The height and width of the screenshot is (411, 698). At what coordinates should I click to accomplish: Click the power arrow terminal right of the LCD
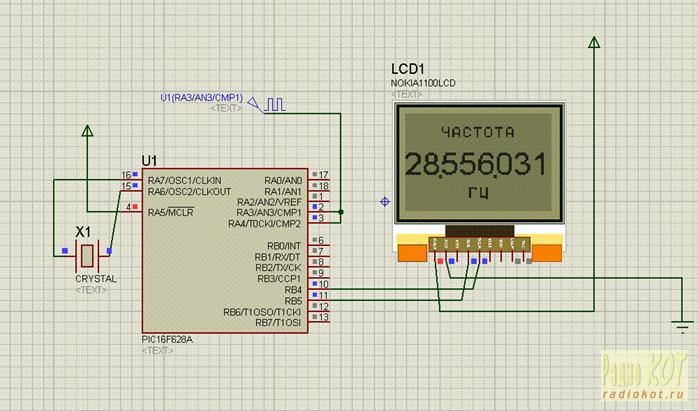click(x=593, y=43)
